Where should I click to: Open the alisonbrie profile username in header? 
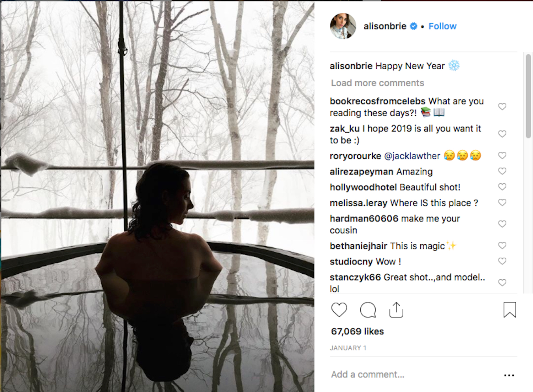[x=385, y=26]
